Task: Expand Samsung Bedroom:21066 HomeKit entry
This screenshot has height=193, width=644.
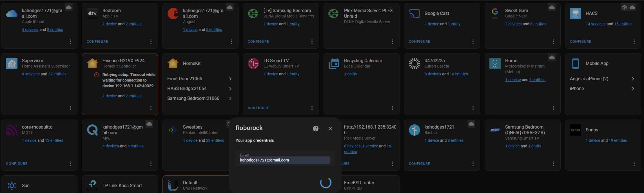Action: [x=200, y=98]
